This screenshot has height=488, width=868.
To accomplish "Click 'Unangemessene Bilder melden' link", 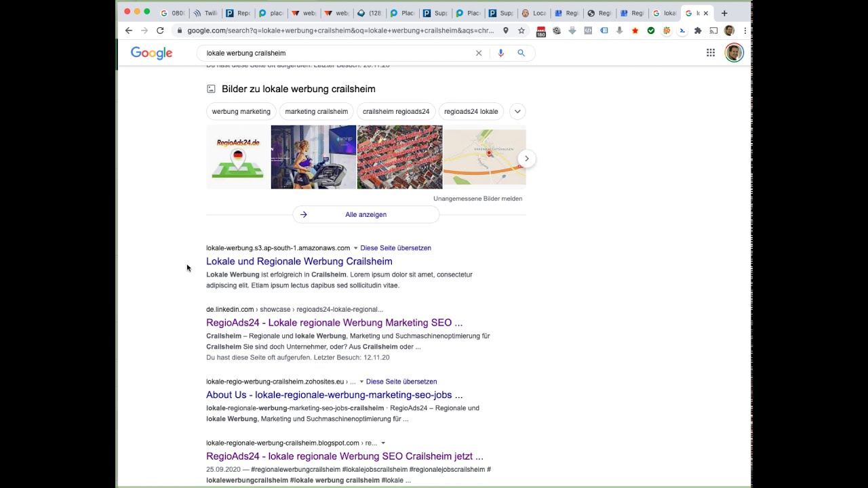I will click(478, 199).
